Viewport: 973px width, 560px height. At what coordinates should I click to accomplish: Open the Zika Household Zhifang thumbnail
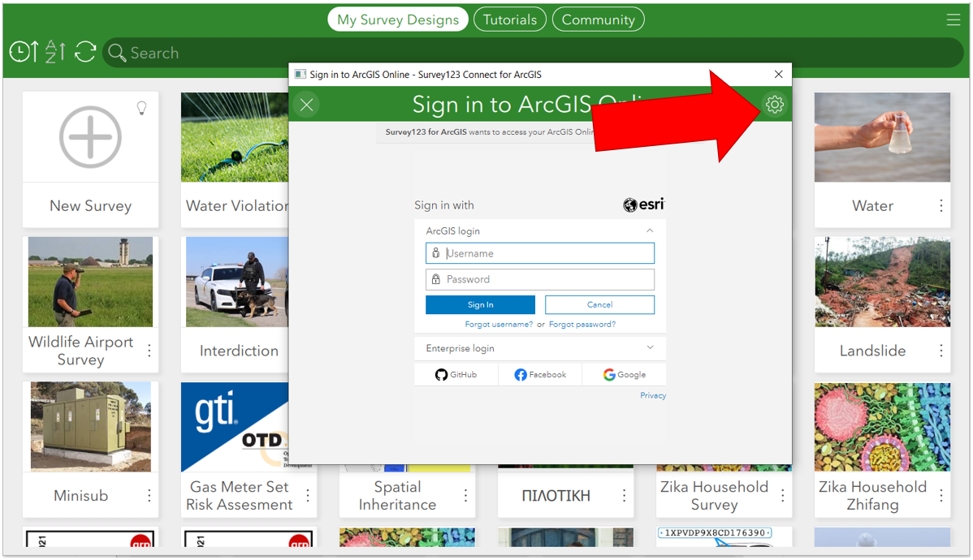(x=882, y=427)
